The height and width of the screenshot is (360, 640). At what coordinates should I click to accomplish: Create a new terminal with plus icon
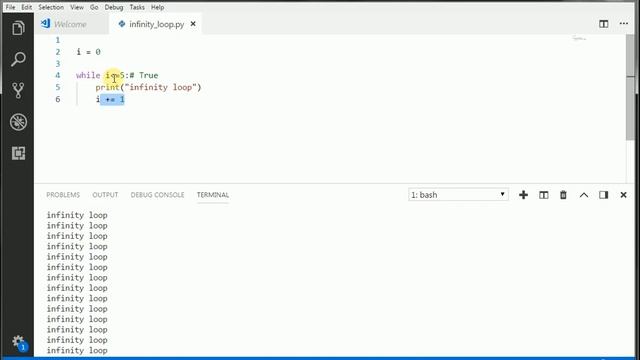(523, 195)
